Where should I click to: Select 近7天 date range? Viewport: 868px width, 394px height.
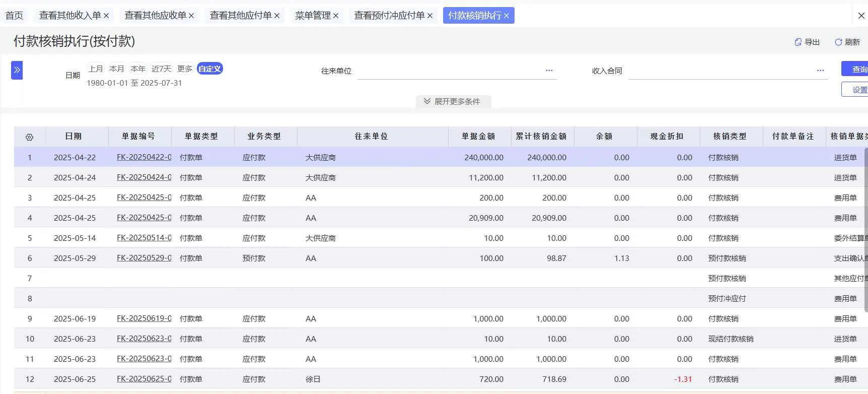coord(162,69)
